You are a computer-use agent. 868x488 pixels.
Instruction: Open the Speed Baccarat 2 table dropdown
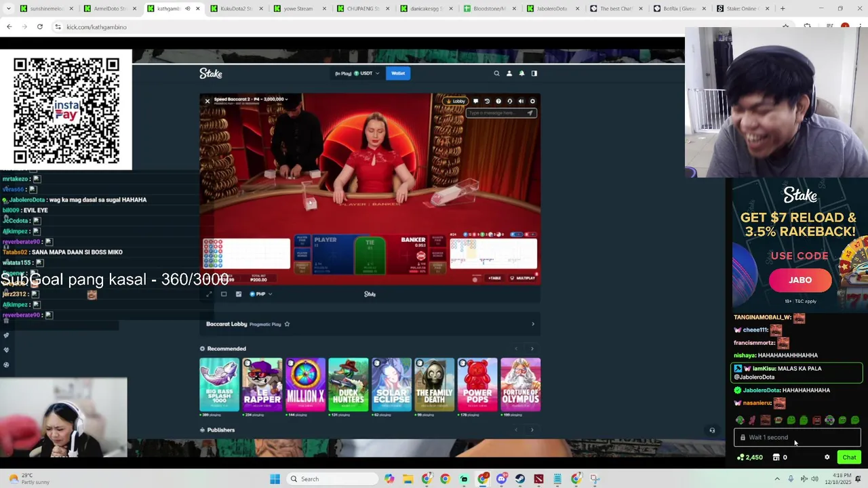pos(251,100)
